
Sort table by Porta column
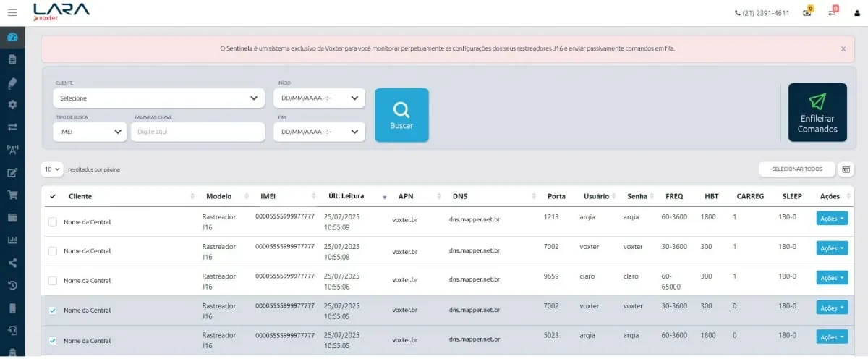click(557, 196)
